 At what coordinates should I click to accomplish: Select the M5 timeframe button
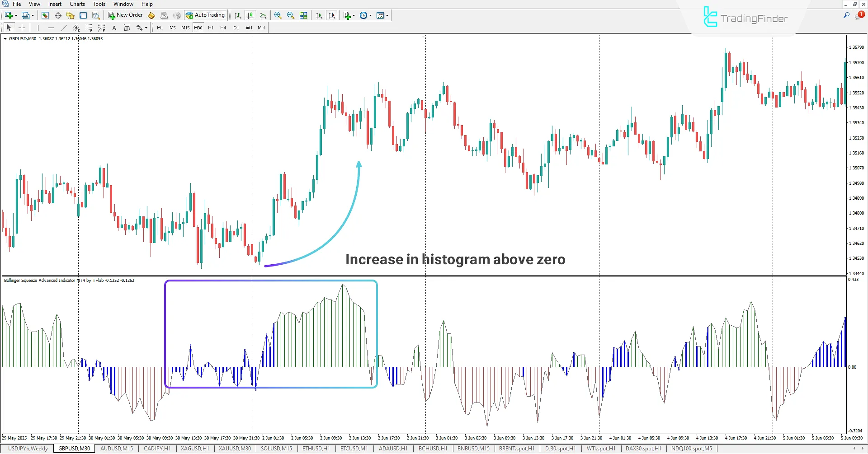coord(172,28)
